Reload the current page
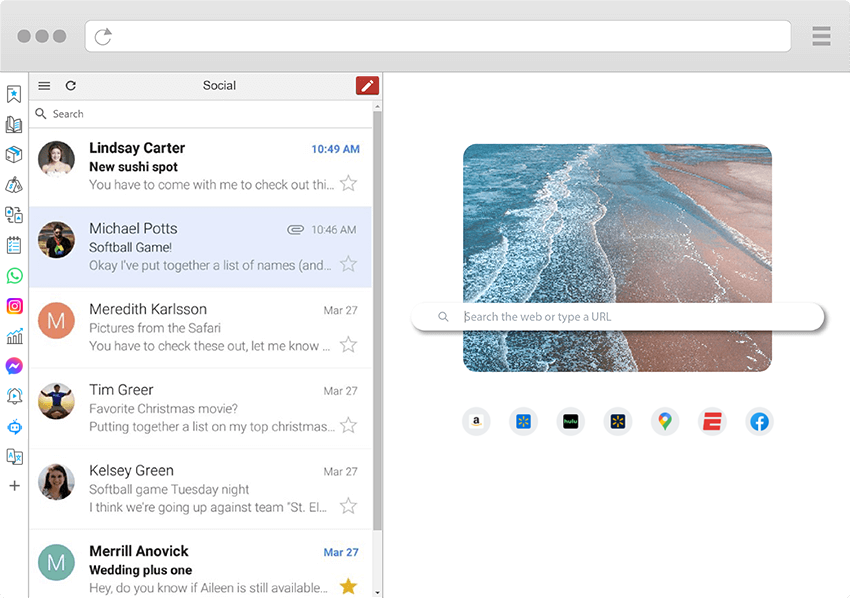Image resolution: width=850 pixels, height=598 pixels. 103,36
